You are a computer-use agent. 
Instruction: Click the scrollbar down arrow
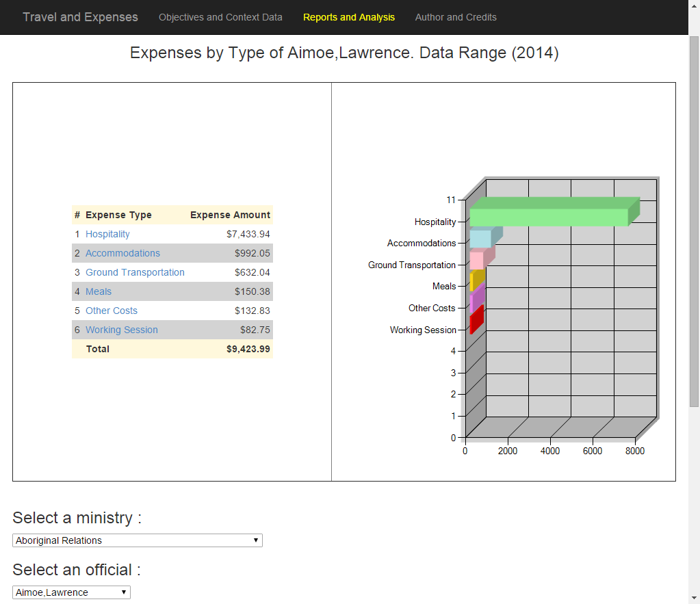pos(695,599)
